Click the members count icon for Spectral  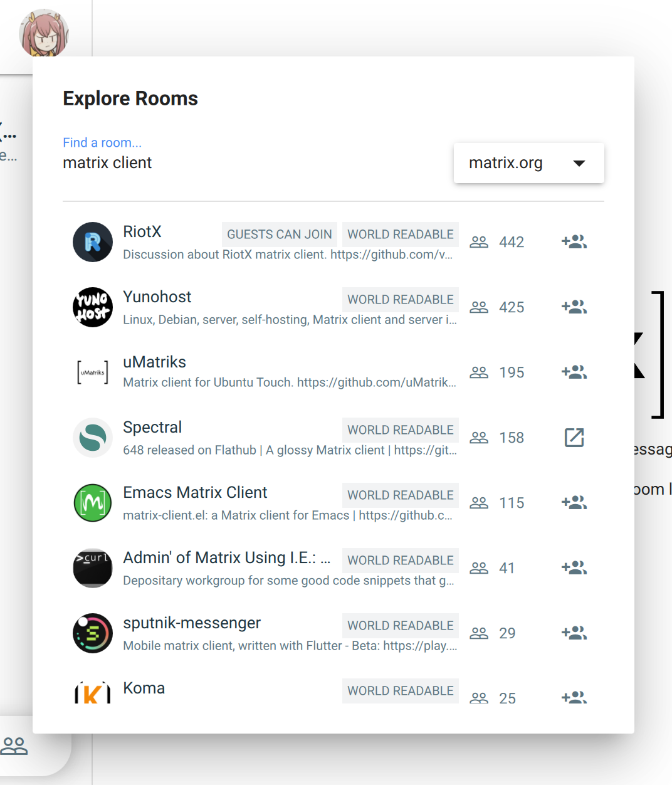(x=479, y=437)
